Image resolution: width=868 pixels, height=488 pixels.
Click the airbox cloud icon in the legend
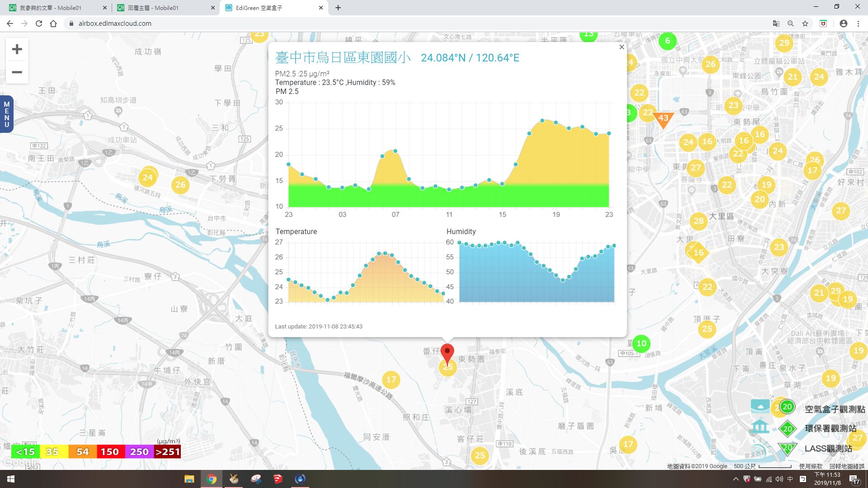(760, 406)
